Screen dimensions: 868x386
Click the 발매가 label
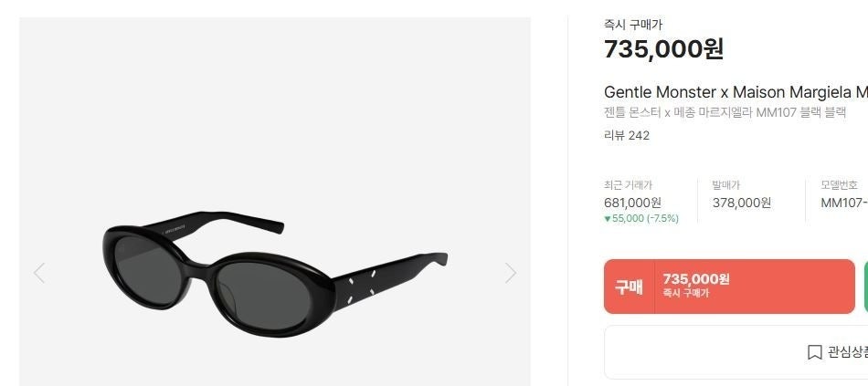click(725, 185)
